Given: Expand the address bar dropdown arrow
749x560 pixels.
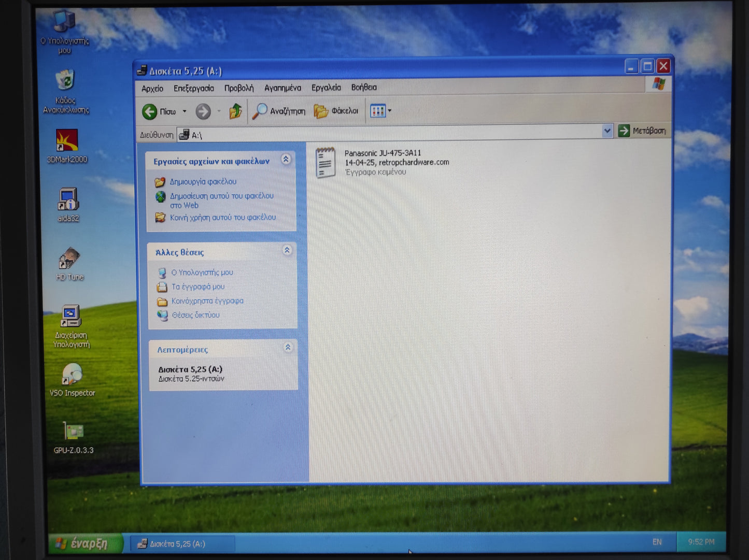Looking at the screenshot, I should click(x=607, y=131).
